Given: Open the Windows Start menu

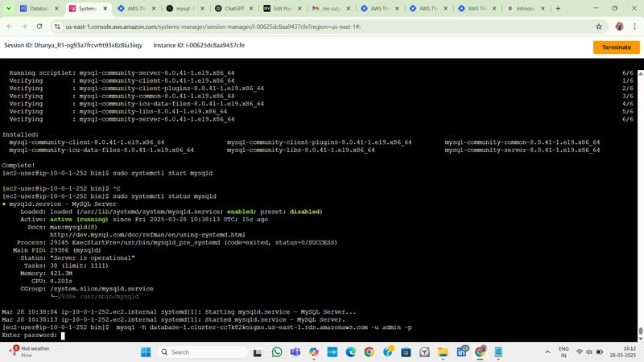Looking at the screenshot, I should click(146, 352).
